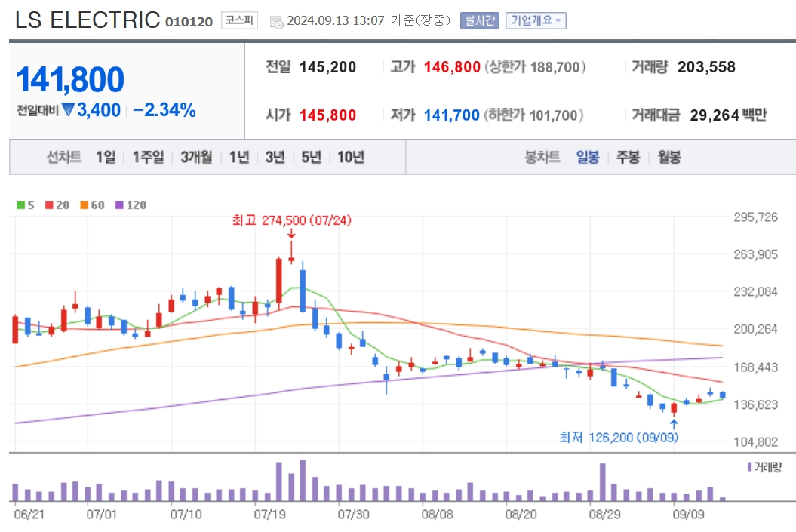The height and width of the screenshot is (532, 796).
Task: Open the 기업개요 dropdown
Action: tap(536, 20)
